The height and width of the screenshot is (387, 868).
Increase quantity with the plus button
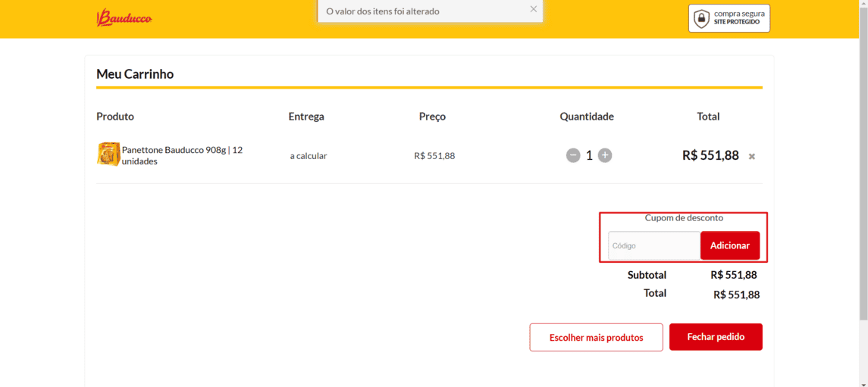605,155
